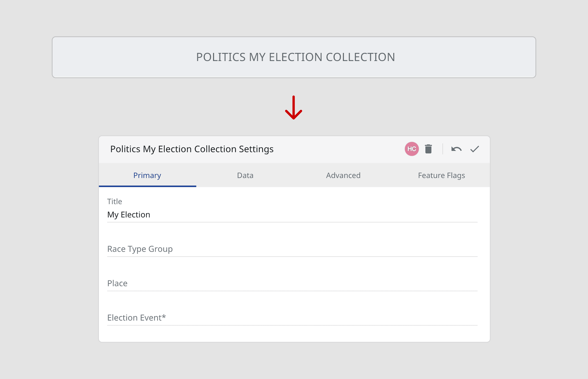Switch to the Primary tab
588x379 pixels.
147,175
